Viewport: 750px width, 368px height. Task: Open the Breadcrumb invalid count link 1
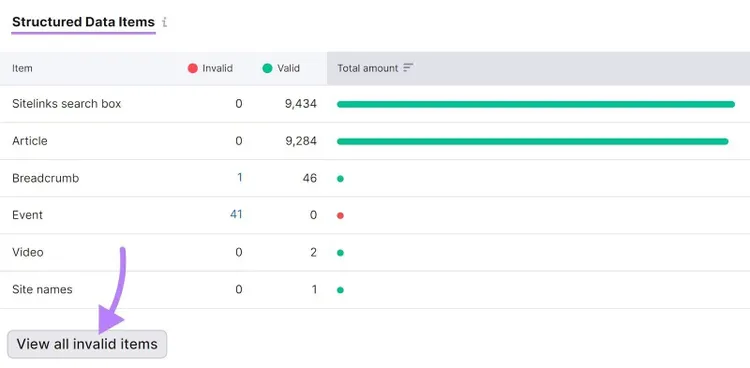240,178
